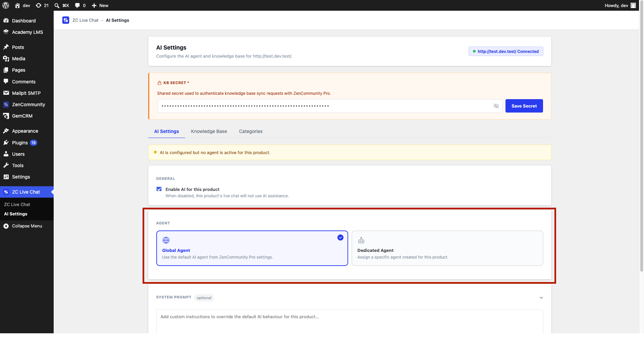Click the plus New icon in the admin bar
The height and width of the screenshot is (341, 644).
coord(94,5)
